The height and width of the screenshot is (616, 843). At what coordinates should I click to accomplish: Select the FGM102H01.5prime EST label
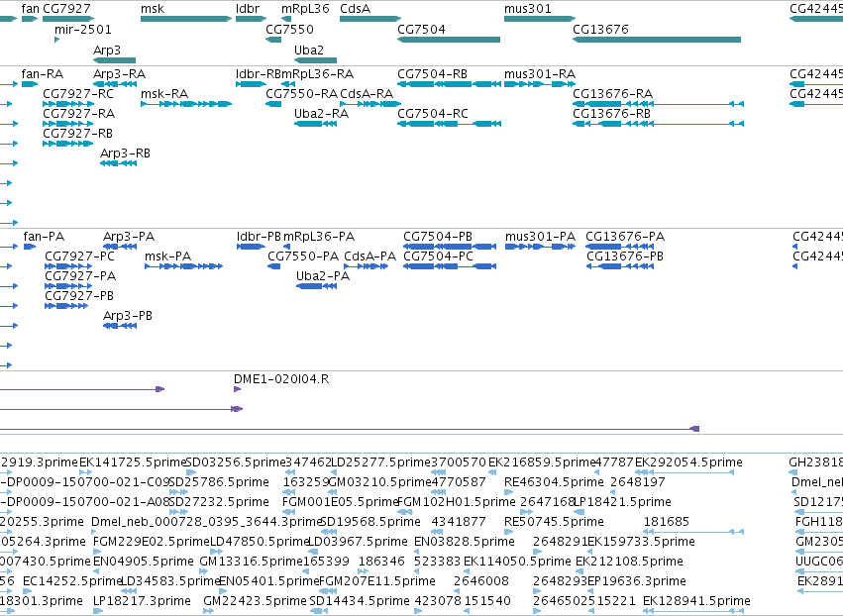click(457, 501)
